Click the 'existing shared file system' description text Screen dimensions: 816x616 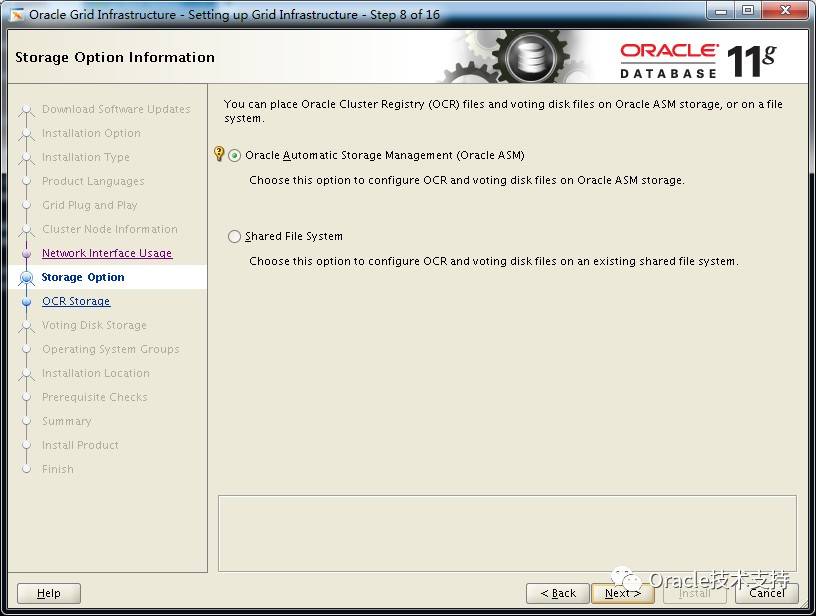click(494, 261)
